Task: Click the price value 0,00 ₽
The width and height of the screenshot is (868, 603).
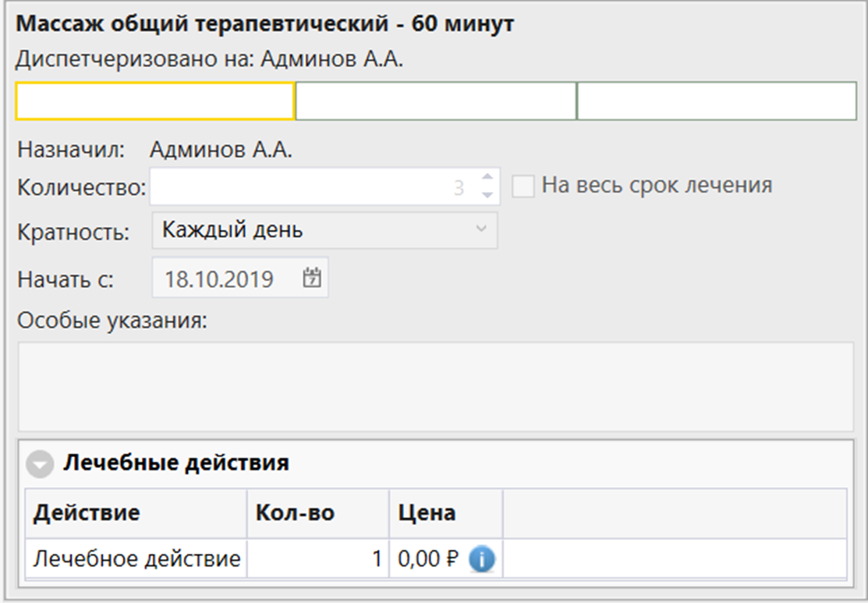Action: (x=427, y=559)
